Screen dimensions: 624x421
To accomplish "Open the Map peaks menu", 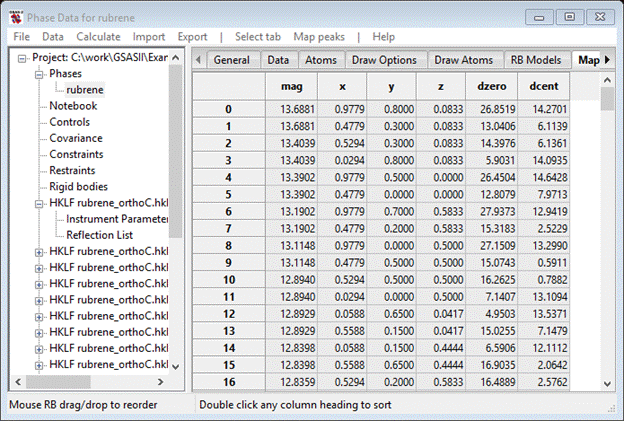I will (318, 37).
